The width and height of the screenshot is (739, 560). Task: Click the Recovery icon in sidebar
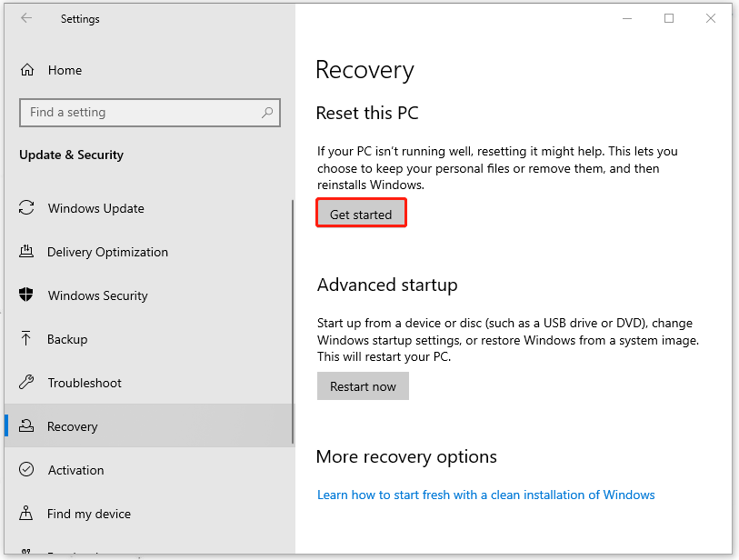pyautogui.click(x=27, y=426)
